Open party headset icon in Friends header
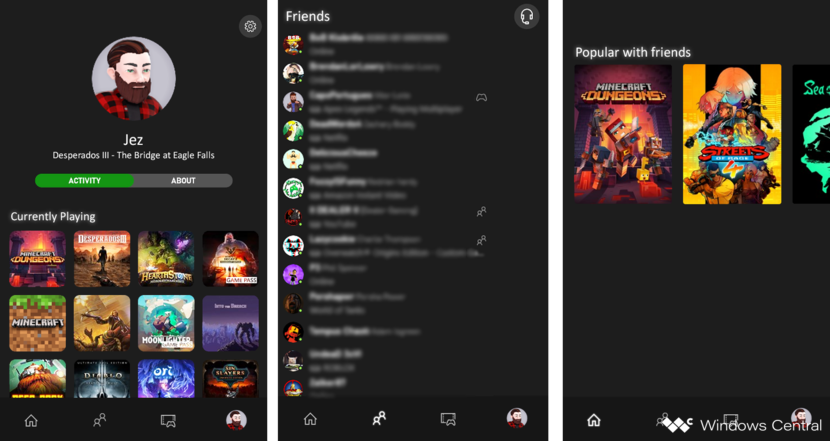The image size is (830, 441). tap(526, 16)
